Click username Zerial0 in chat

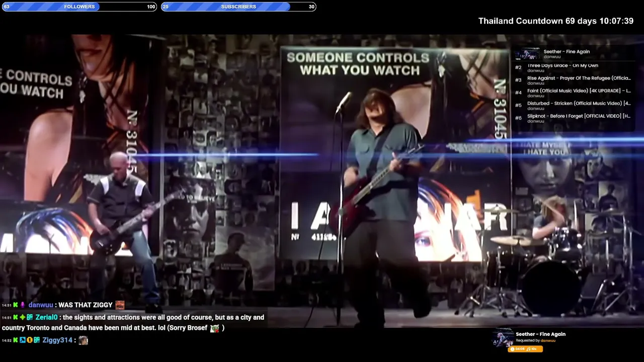[46, 317]
